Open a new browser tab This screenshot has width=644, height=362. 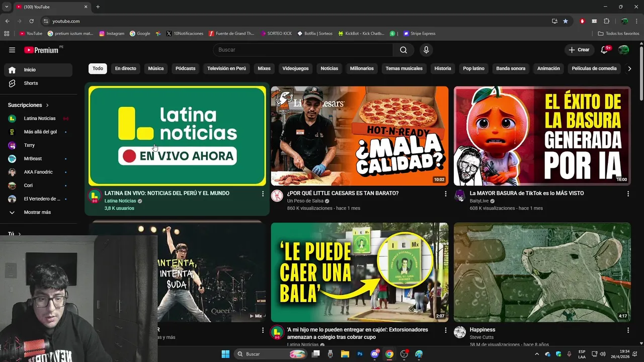(98, 7)
